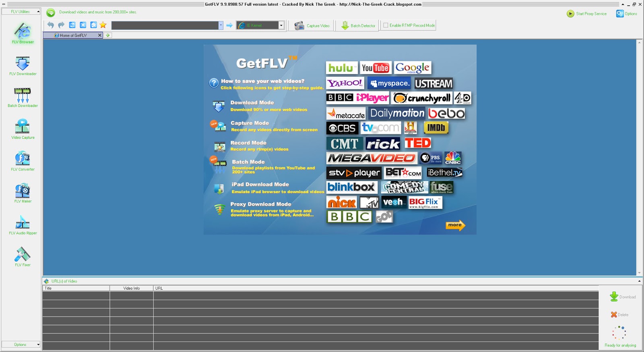Open the IE Kernel dropdown

(x=281, y=25)
